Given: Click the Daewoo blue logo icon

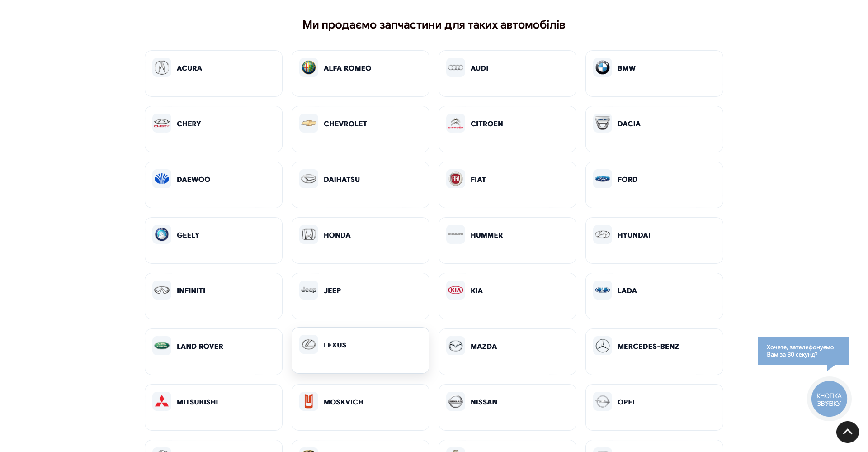Looking at the screenshot, I should [162, 179].
